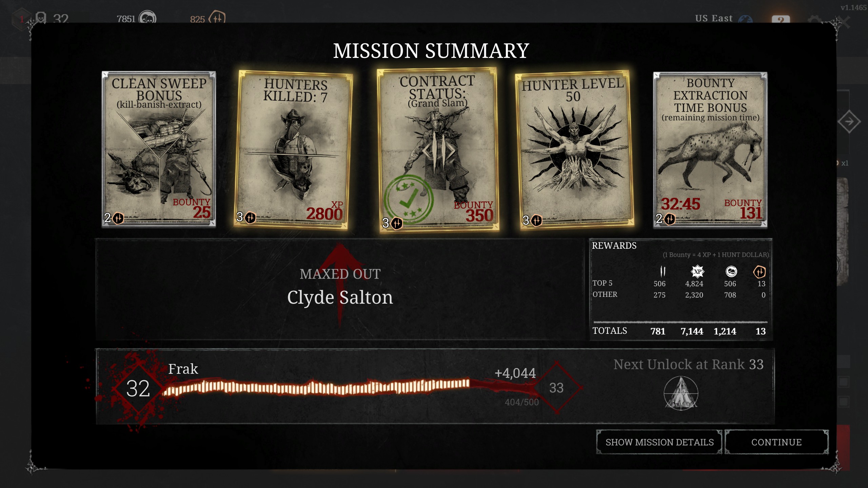Click the green checkmark stamp on contract card

coord(408,200)
